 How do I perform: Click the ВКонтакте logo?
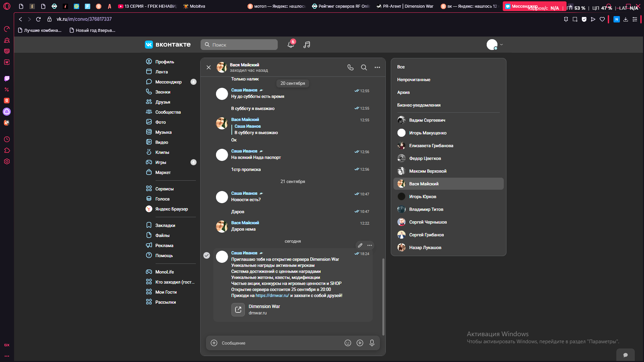[168, 45]
